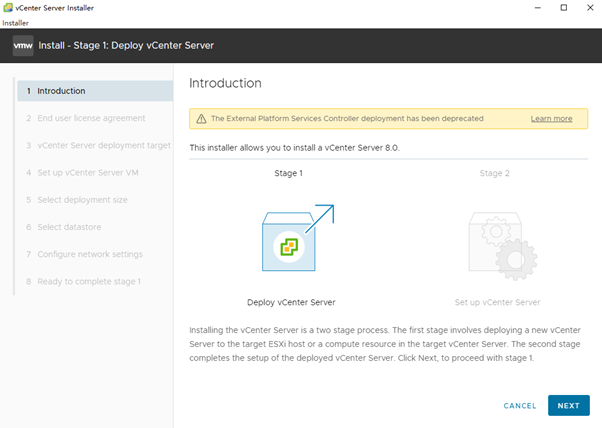Image resolution: width=602 pixels, height=428 pixels.
Task: Click the Deploy vCenter Server box icon
Action: [298, 238]
